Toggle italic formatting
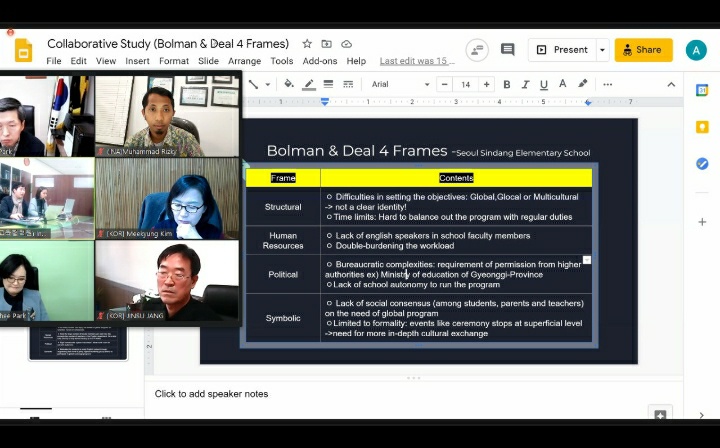The height and width of the screenshot is (448, 720). (525, 84)
